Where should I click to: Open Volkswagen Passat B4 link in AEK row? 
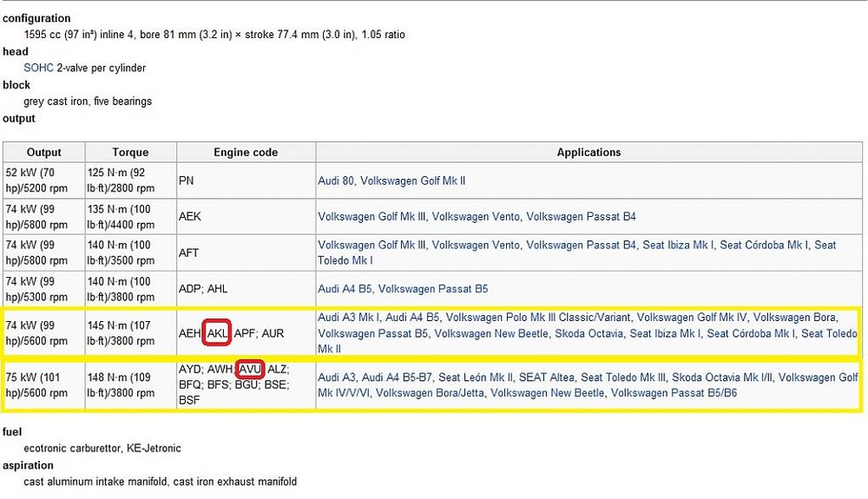(582, 217)
